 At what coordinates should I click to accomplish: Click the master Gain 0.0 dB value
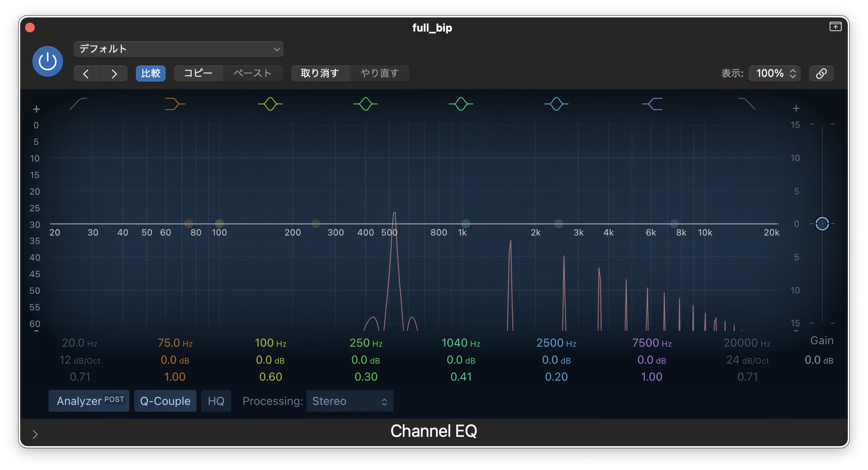point(819,360)
